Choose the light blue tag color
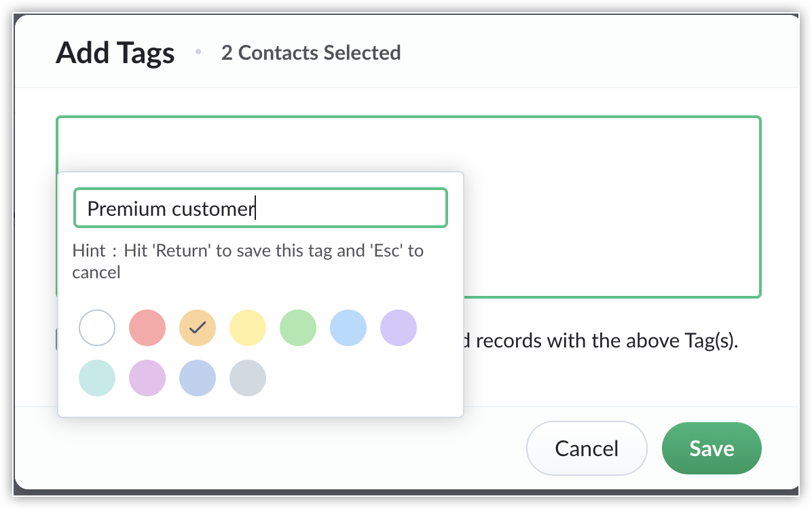Screen dimensions: 812x509 point(348,328)
